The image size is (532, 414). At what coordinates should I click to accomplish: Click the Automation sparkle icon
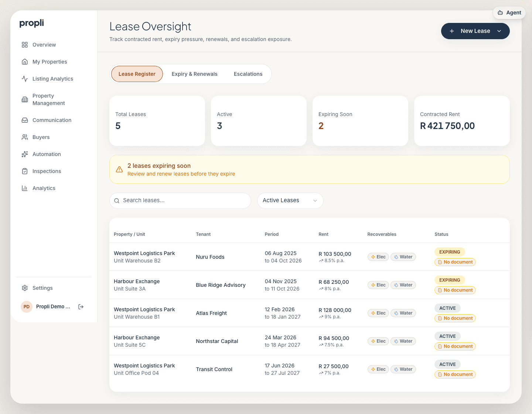click(25, 154)
